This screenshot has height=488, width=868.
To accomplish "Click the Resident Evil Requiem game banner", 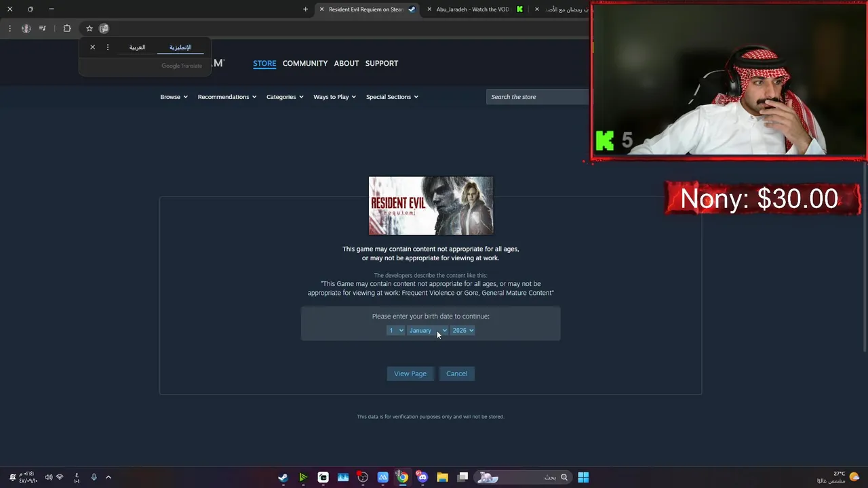I will 431,205.
